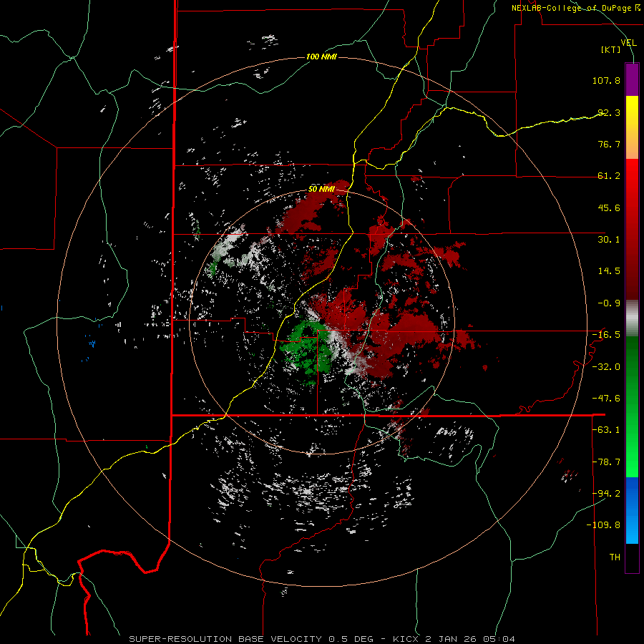Click the 76.7 legend value
The height and width of the screenshot is (644, 644).
click(x=609, y=144)
